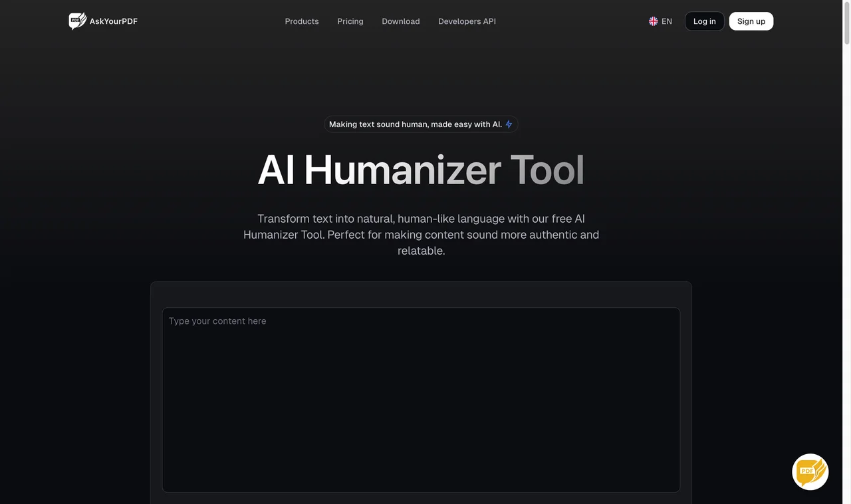
Task: Open the EN language selector
Action: 660,21
